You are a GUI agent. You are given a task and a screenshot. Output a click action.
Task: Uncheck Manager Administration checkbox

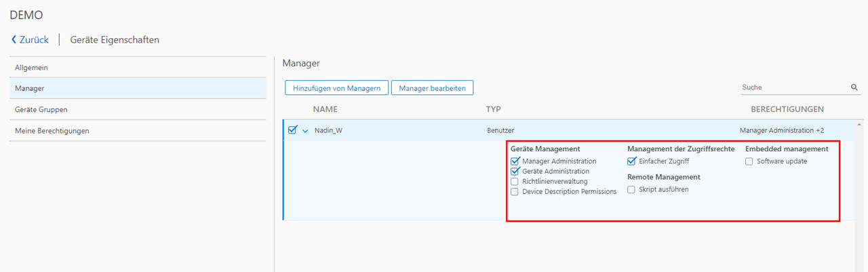pyautogui.click(x=515, y=161)
